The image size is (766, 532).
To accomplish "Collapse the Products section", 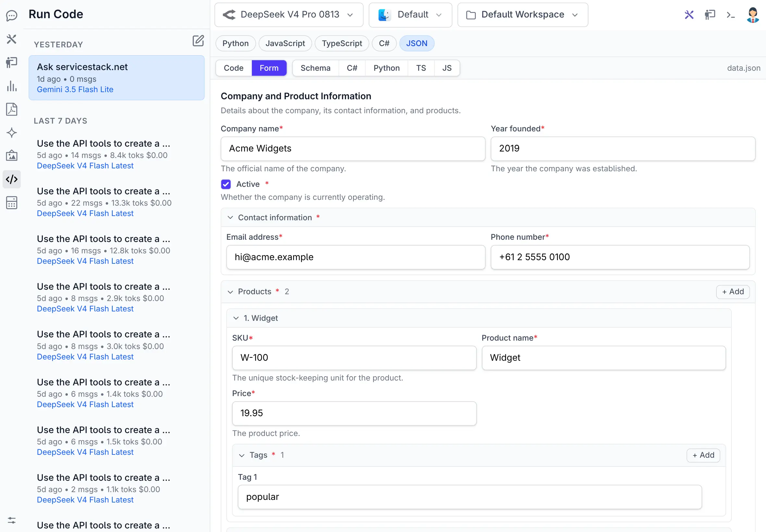I will pyautogui.click(x=230, y=292).
